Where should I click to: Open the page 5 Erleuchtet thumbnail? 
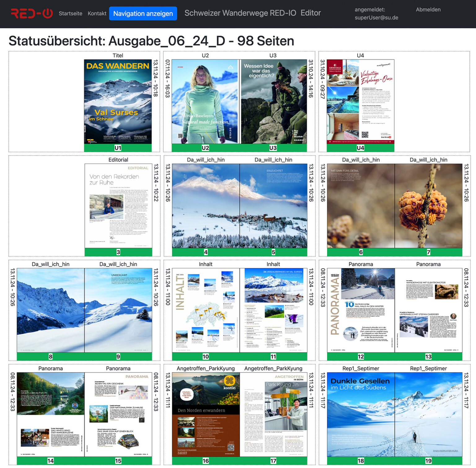(x=273, y=206)
